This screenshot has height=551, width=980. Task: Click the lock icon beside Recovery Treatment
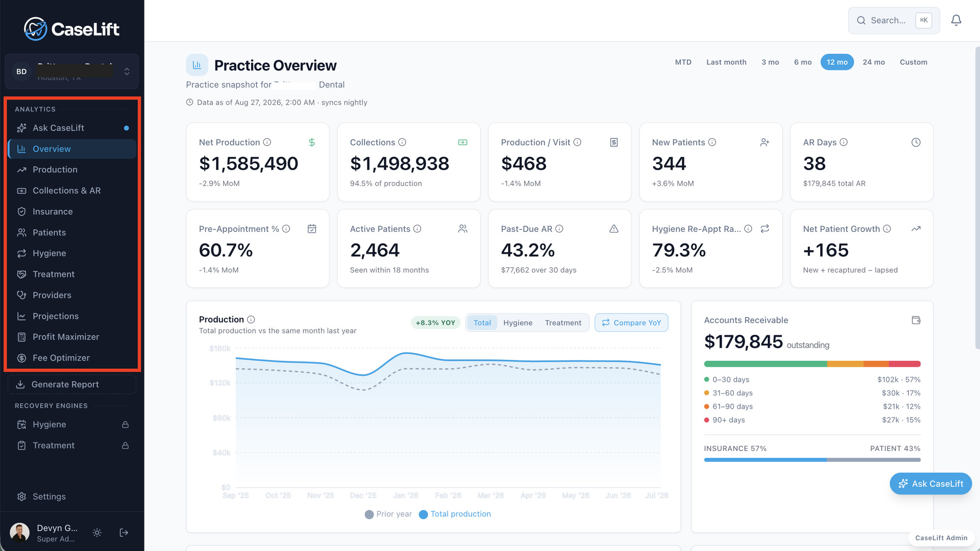[126, 446]
